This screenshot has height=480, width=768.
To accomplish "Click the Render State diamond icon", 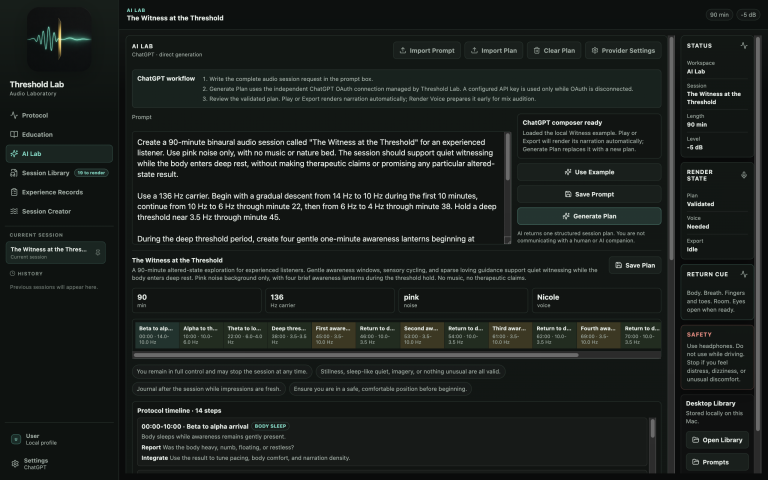I will [744, 175].
